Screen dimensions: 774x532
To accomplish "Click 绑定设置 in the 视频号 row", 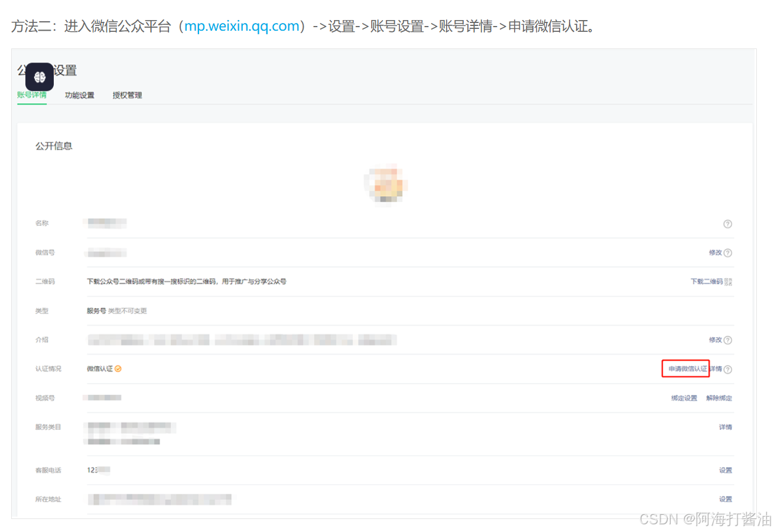I will 684,398.
